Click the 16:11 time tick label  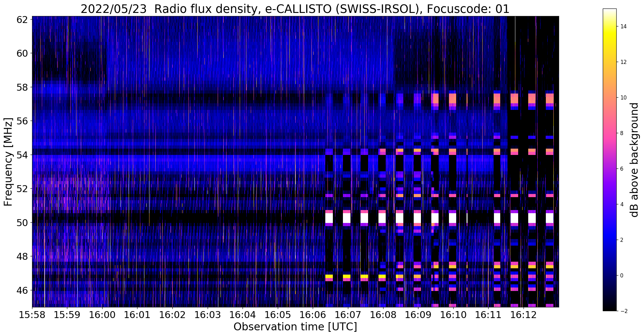[x=488, y=315]
